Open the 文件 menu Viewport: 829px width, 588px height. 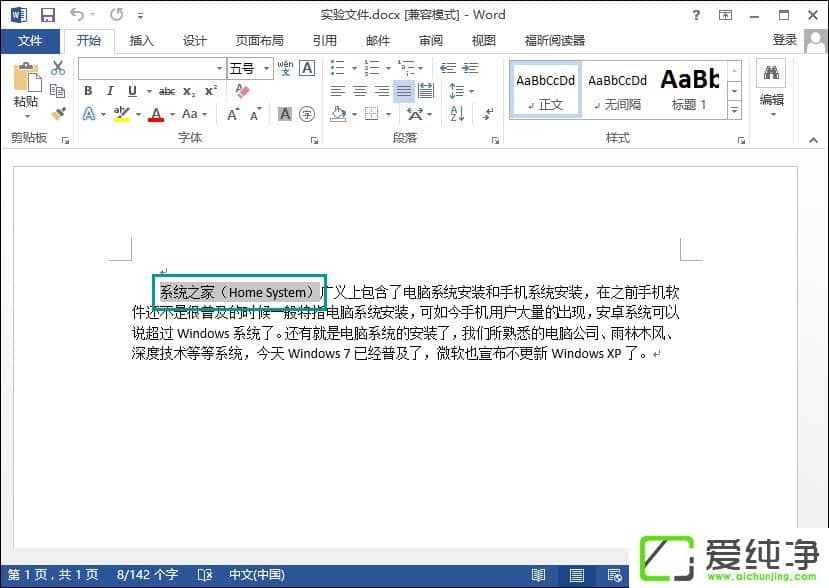[x=30, y=41]
